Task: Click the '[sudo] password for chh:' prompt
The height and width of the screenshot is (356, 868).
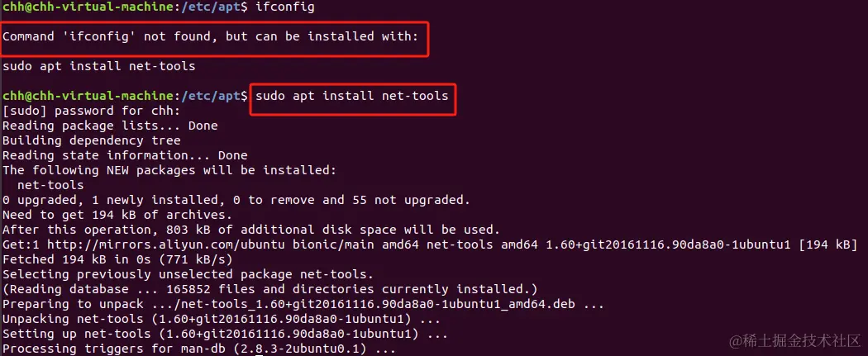Action: (x=91, y=111)
